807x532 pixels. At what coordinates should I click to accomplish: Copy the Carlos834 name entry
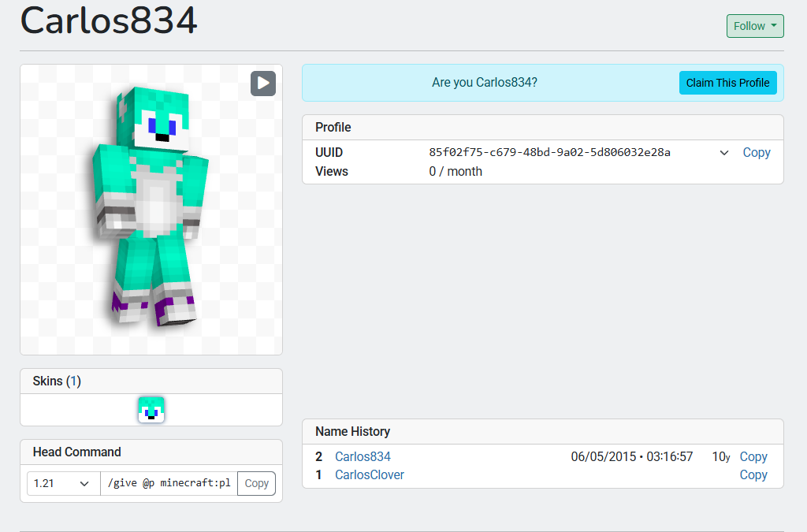click(753, 457)
